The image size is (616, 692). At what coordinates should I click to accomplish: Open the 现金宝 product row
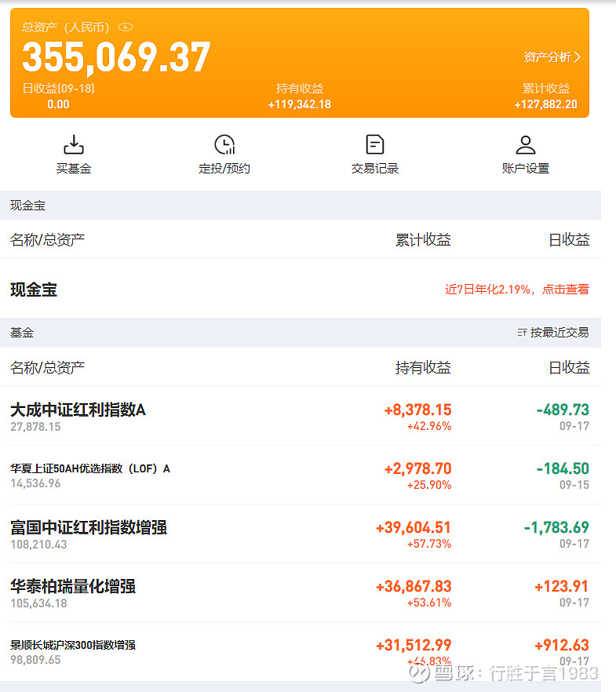click(x=301, y=289)
